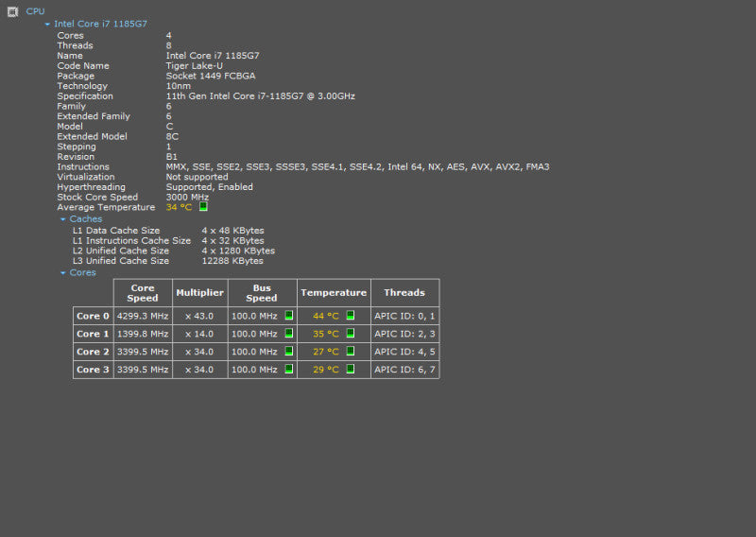This screenshot has width=756, height=537.
Task: Click the Hyperthreading Supported, Enabled value
Action: (x=209, y=187)
